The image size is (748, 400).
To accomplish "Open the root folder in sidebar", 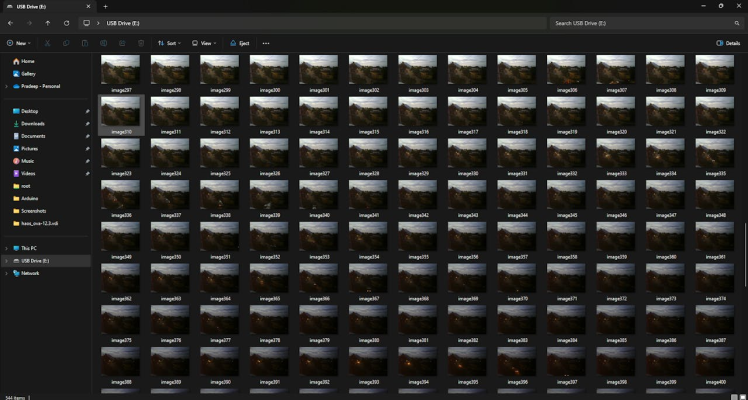I will pos(21,185).
